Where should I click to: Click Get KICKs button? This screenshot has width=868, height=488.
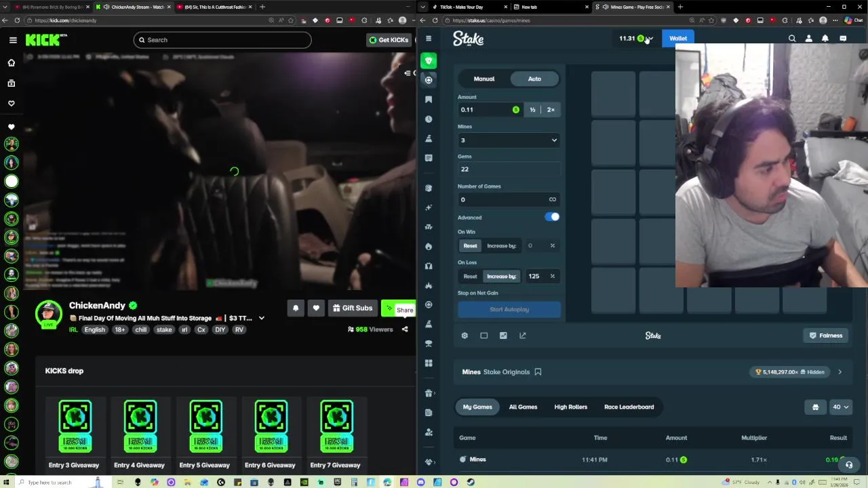[389, 40]
